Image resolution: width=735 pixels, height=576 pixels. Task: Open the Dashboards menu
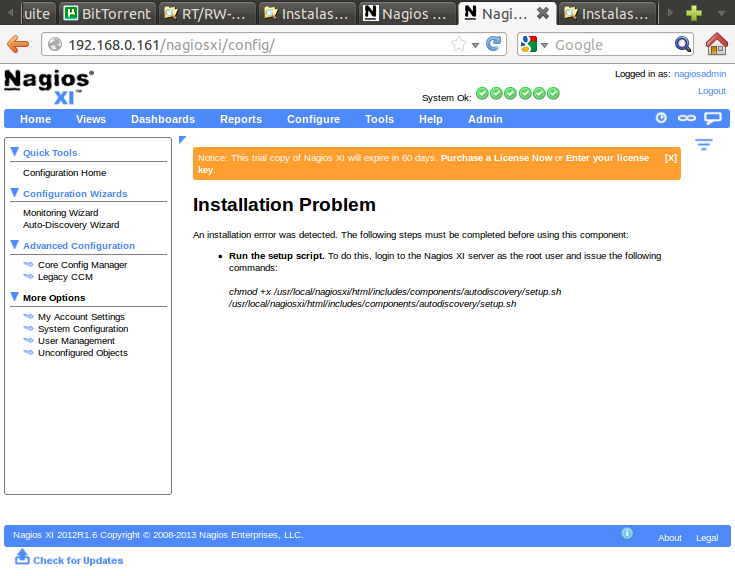click(163, 119)
